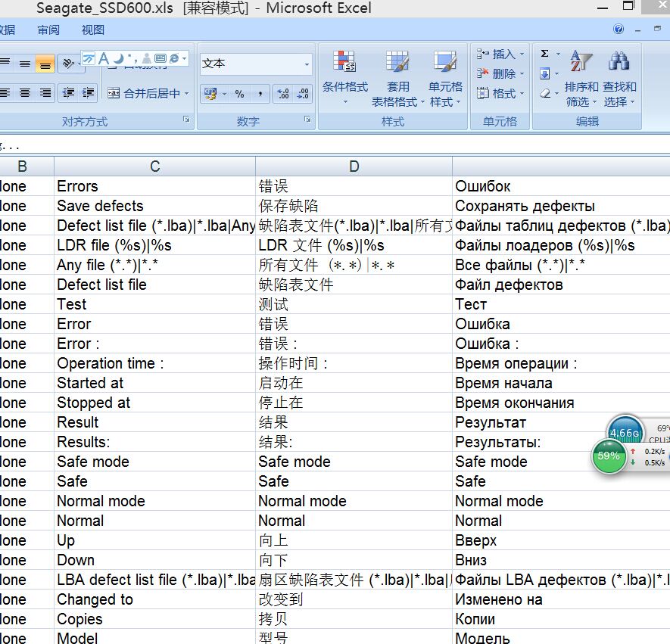Select column D header

(x=354, y=166)
